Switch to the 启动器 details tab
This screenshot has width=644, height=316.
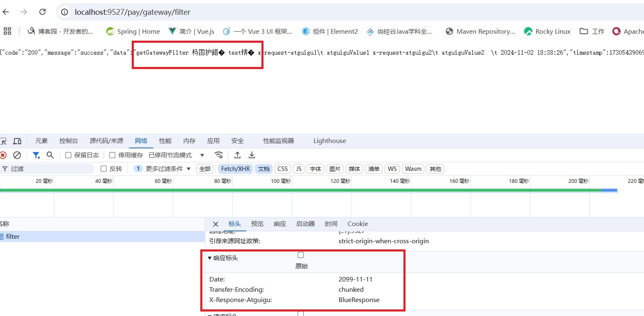point(305,224)
